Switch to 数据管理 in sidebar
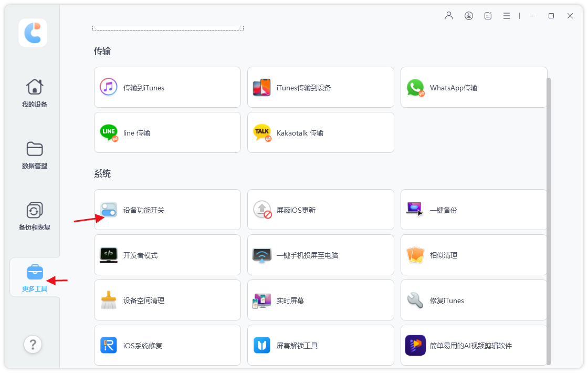Image resolution: width=588 pixels, height=373 pixels. point(35,155)
